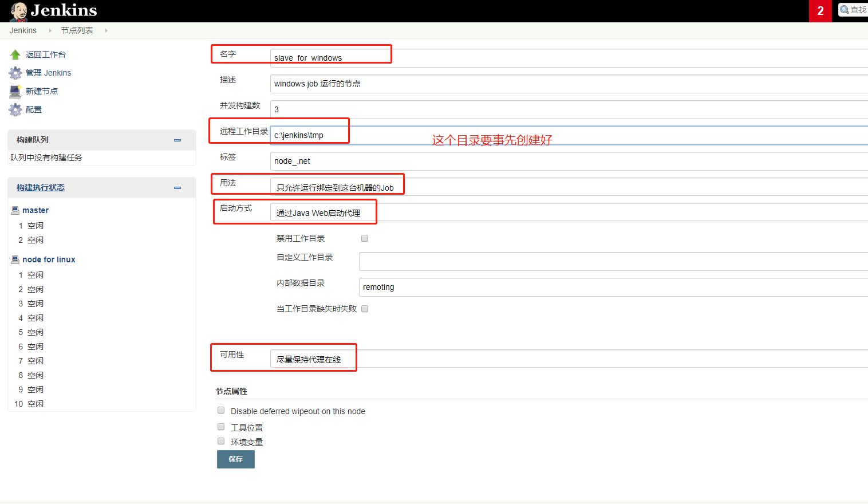Focus the 名字 name input field
The height and width of the screenshot is (504, 868).
pyautogui.click(x=569, y=58)
